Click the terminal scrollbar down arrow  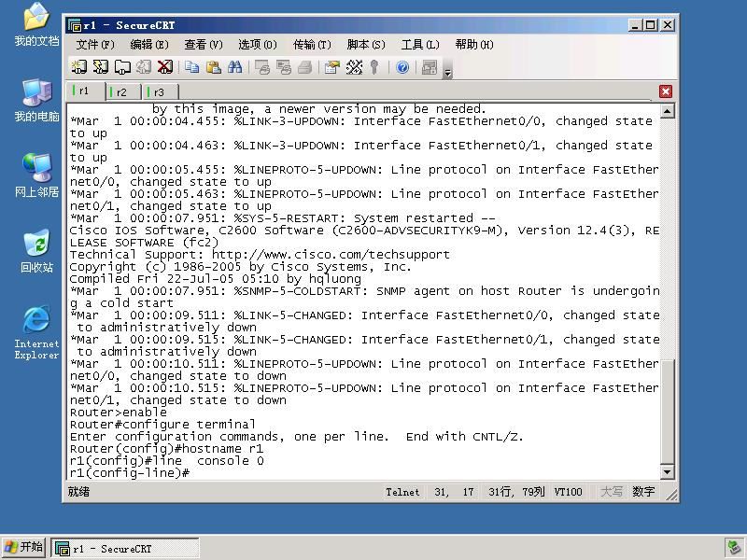click(x=668, y=472)
